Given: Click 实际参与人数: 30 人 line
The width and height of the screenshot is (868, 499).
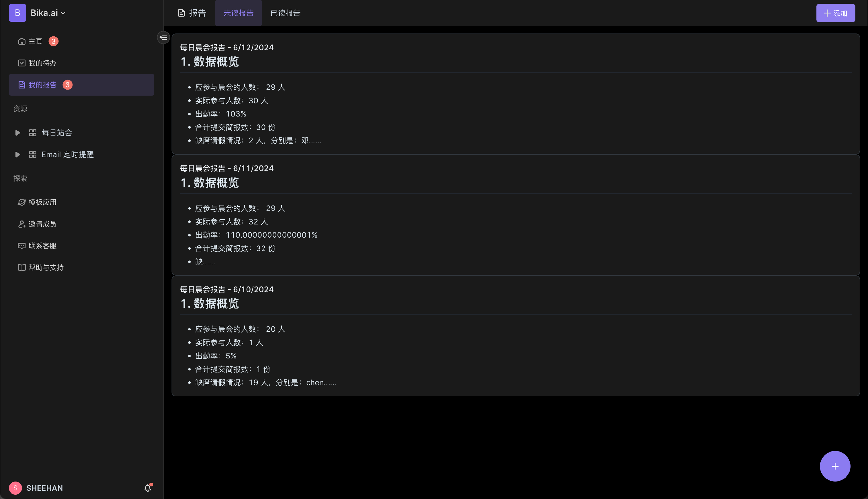Looking at the screenshot, I should point(231,100).
